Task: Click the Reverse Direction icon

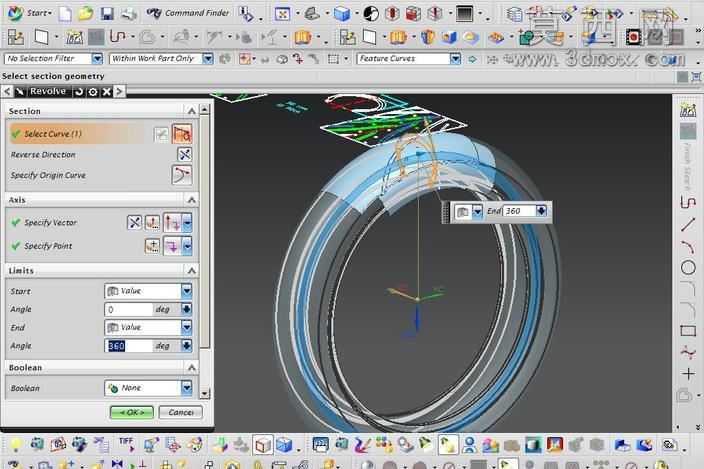Action: tap(185, 154)
